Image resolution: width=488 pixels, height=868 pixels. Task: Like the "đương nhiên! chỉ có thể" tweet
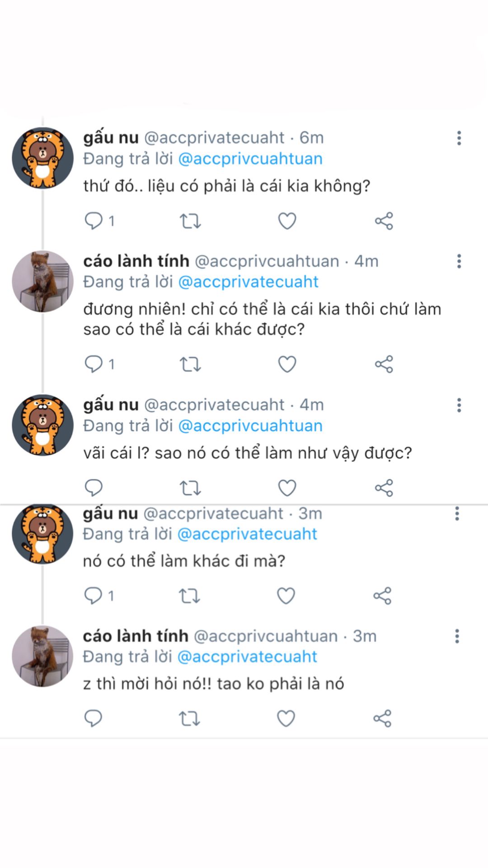coord(287,364)
